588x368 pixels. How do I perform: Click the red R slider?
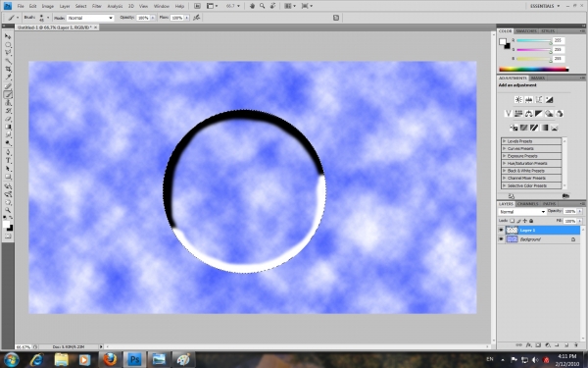point(534,40)
